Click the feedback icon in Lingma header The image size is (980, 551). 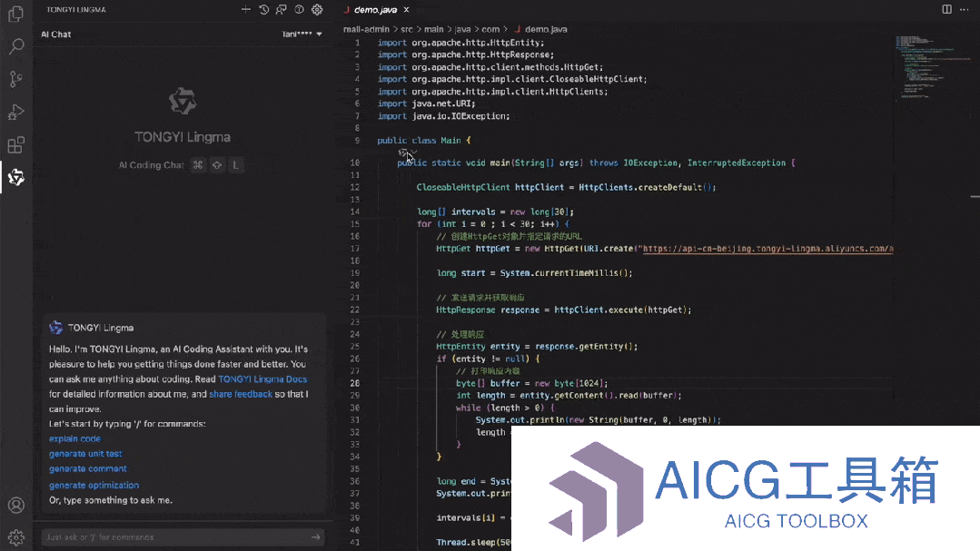point(282,9)
